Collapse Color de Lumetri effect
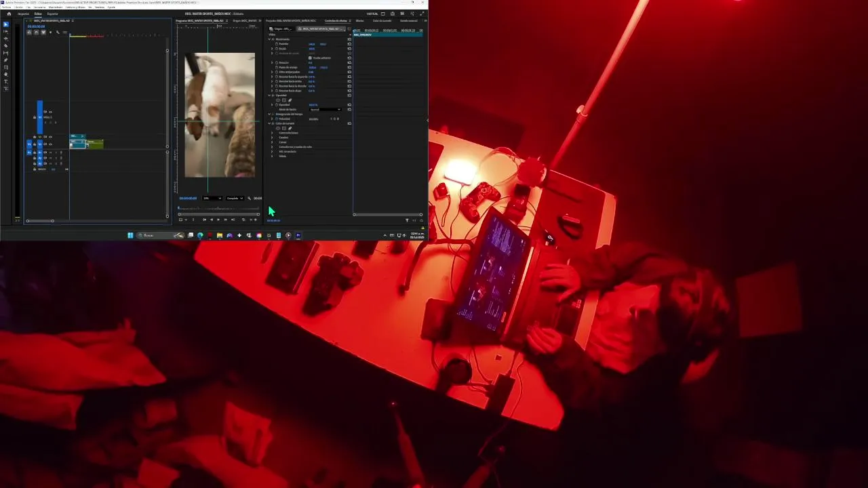This screenshot has width=868, height=488. coord(269,123)
